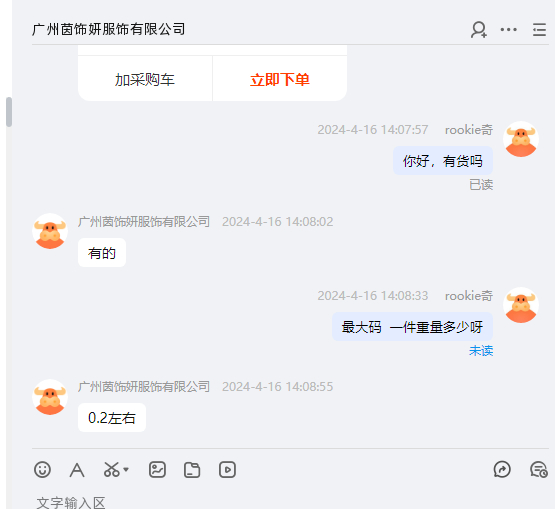
Task: Click the forward arrow circle icon
Action: pyautogui.click(x=502, y=470)
